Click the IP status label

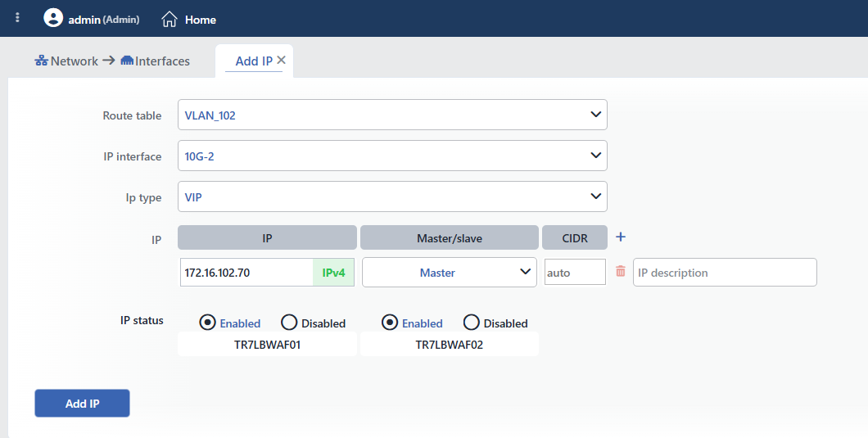pos(142,321)
